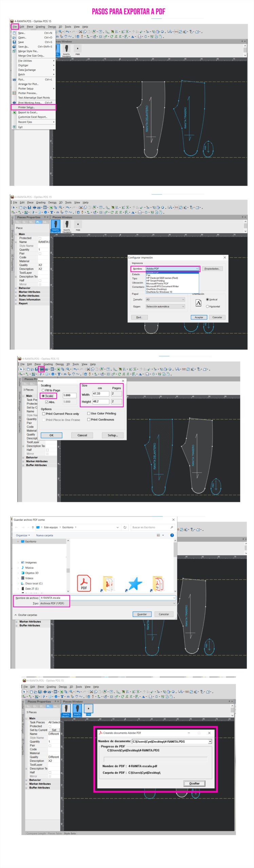The height and width of the screenshot is (868, 254).
Task: Click the Plot plotter icon in File menu
Action: click(14, 79)
